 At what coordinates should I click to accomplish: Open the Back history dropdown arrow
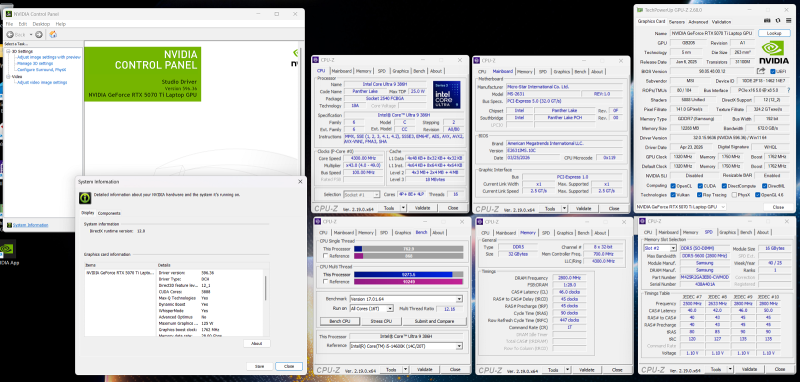click(31, 35)
